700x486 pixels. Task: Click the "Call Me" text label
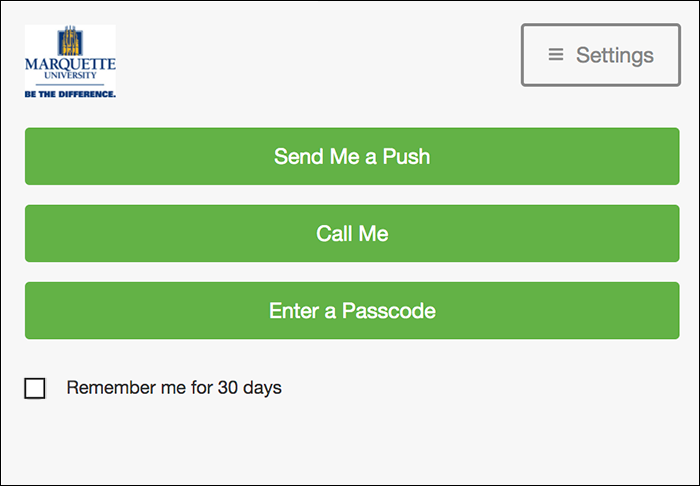point(352,234)
